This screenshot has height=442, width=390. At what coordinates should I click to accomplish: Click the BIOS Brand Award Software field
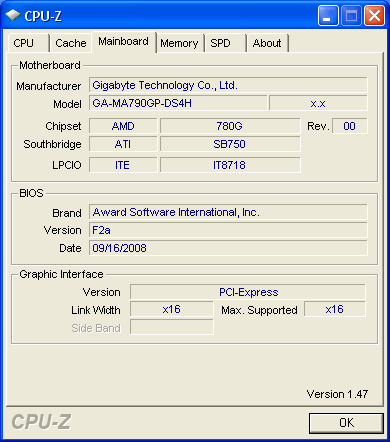[x=228, y=212]
